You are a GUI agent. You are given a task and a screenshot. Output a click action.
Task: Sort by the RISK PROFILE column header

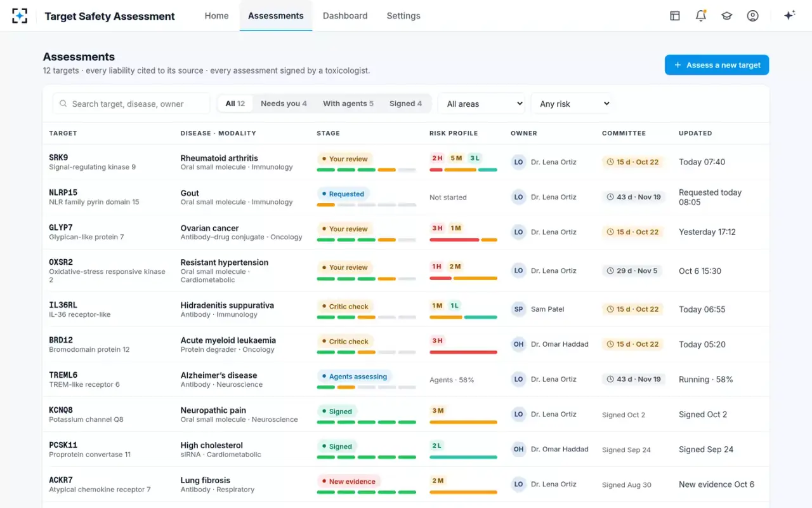point(454,133)
